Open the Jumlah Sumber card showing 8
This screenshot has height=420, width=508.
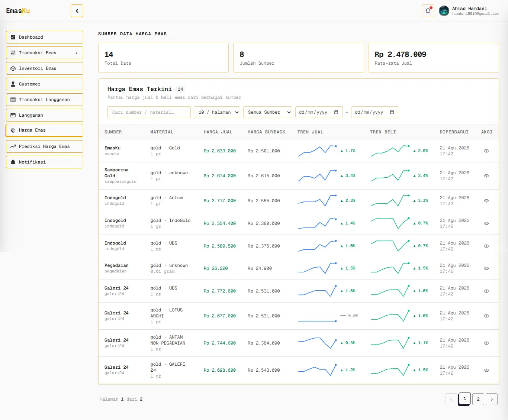(x=299, y=58)
